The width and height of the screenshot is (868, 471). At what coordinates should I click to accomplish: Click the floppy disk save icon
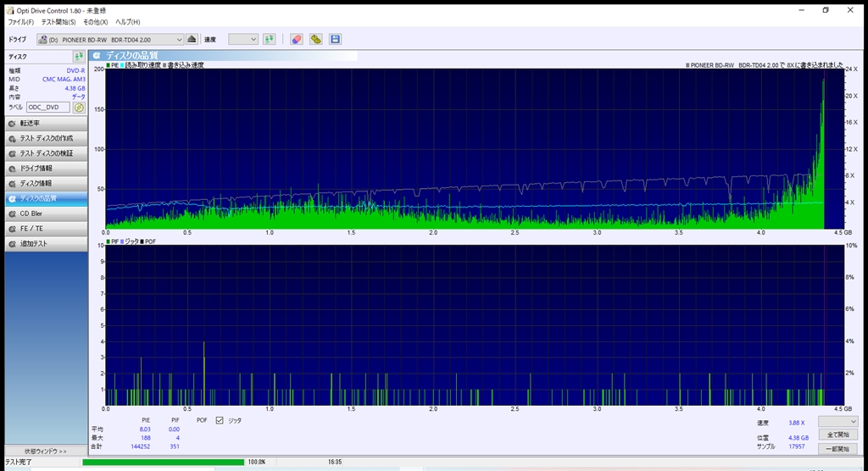tap(335, 39)
